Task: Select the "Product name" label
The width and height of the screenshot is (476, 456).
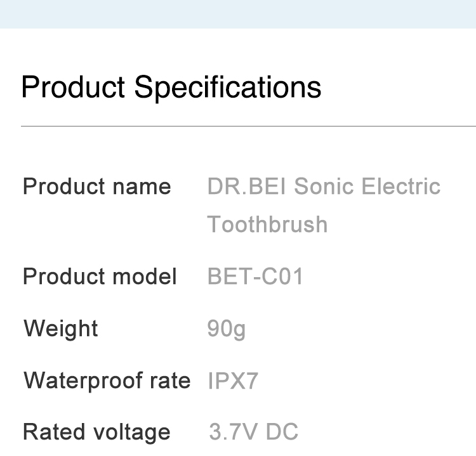Action: (96, 187)
